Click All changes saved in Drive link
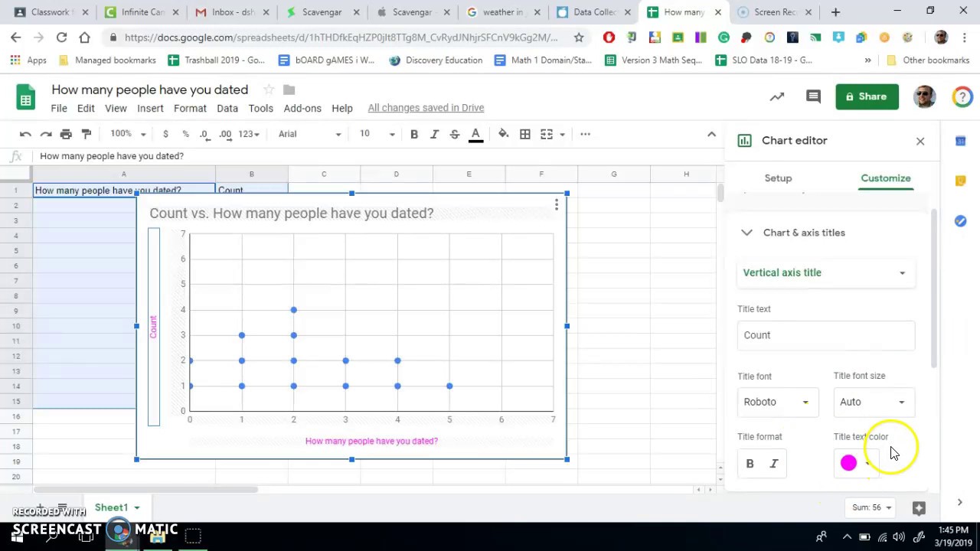980x551 pixels. (426, 108)
